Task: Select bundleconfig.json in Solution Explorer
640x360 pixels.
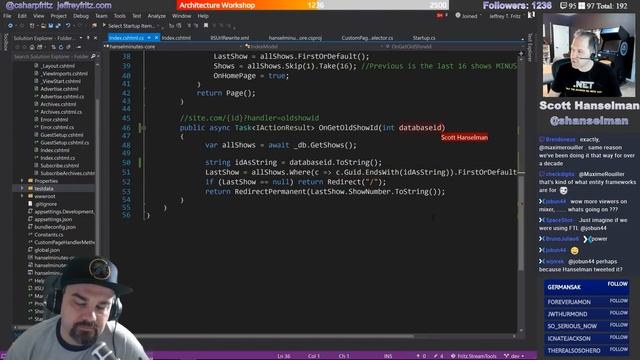Action: click(55, 227)
